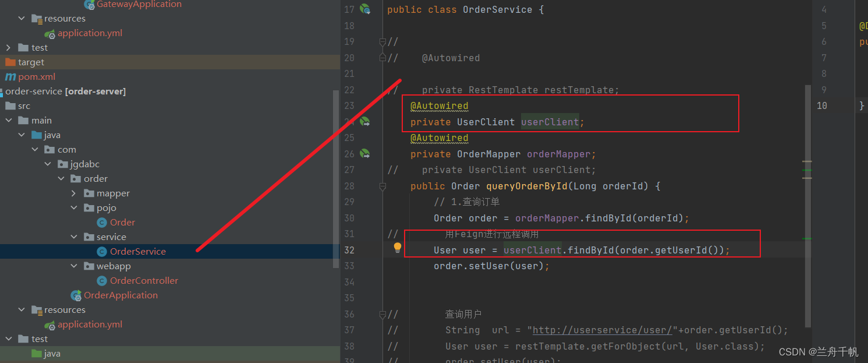Click line number 30 in the gutter
868x363 pixels.
point(349,218)
